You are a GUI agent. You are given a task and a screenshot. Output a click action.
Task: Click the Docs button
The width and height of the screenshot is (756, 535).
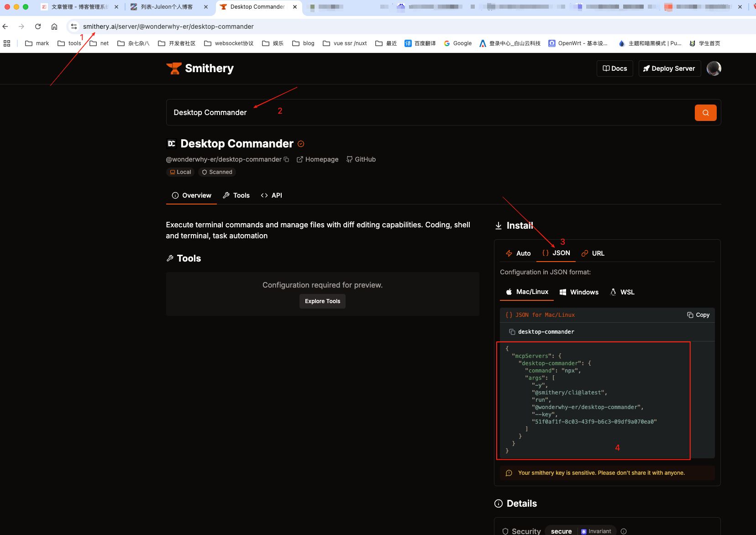click(614, 68)
